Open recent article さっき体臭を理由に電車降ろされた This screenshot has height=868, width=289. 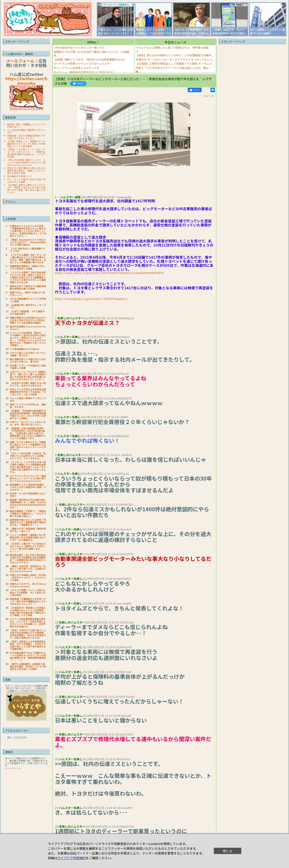[26, 131]
